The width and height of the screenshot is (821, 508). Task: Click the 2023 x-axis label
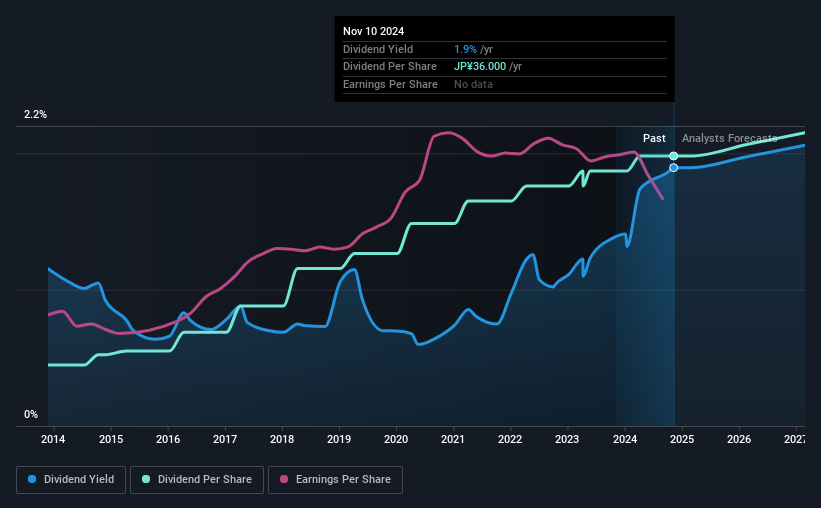tap(567, 439)
